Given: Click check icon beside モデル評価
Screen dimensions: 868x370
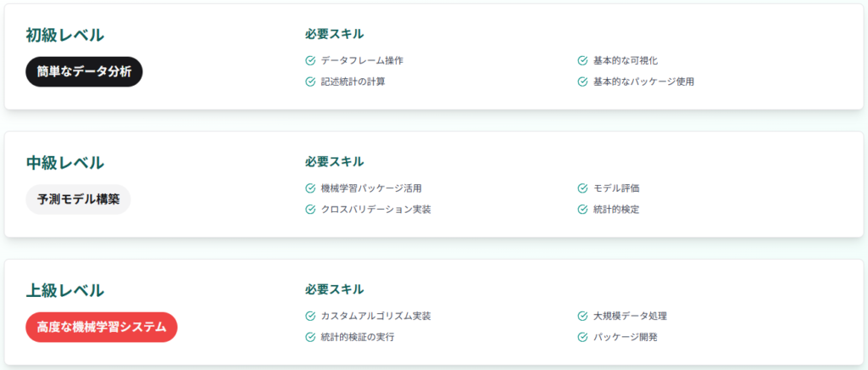Looking at the screenshot, I should point(582,188).
